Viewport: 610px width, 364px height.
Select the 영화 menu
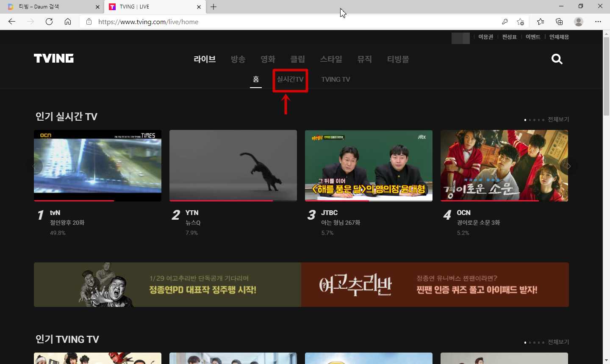[x=268, y=59]
